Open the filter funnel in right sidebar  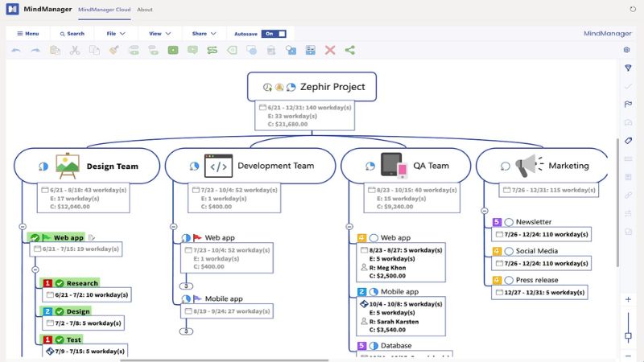coord(628,68)
